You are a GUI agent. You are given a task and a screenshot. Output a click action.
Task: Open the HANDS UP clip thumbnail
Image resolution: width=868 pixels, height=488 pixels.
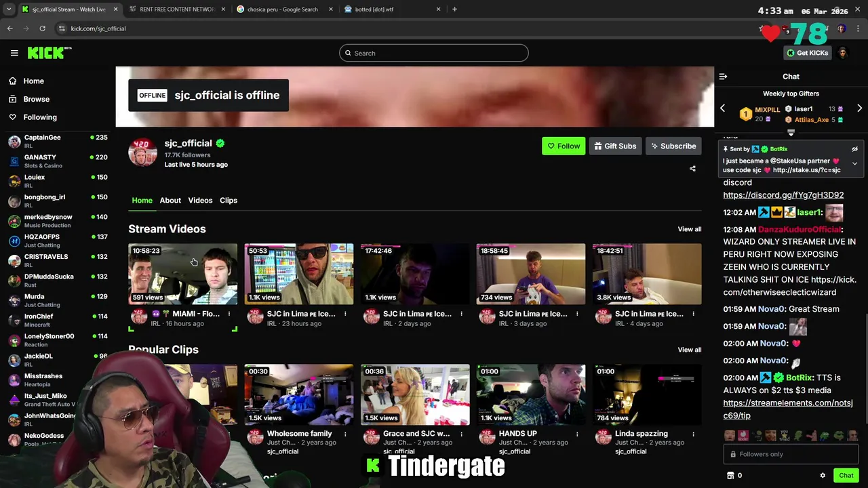[531, 394]
